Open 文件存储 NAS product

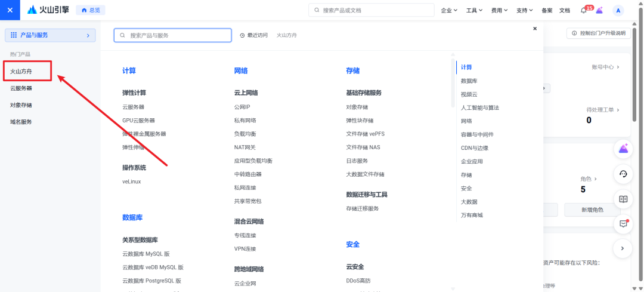point(363,147)
